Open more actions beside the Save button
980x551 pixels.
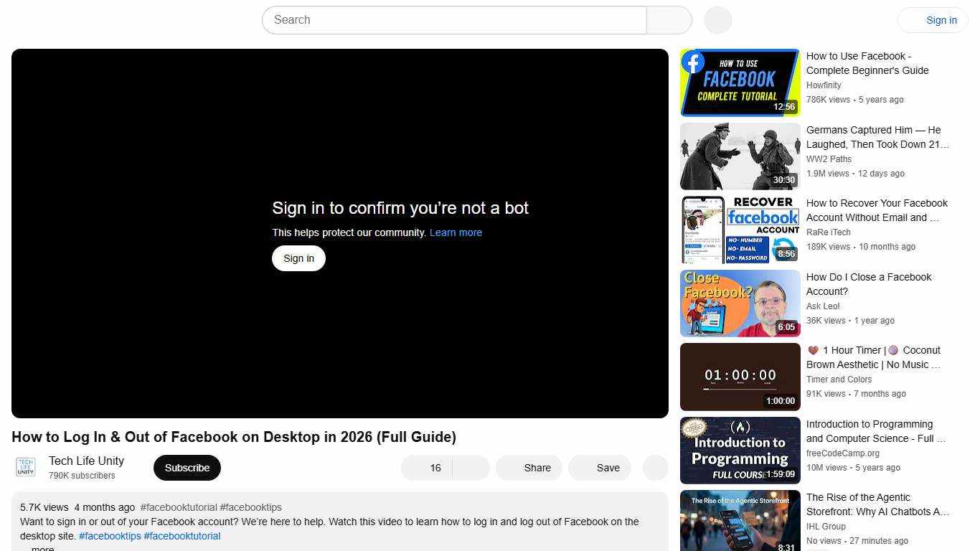point(655,468)
